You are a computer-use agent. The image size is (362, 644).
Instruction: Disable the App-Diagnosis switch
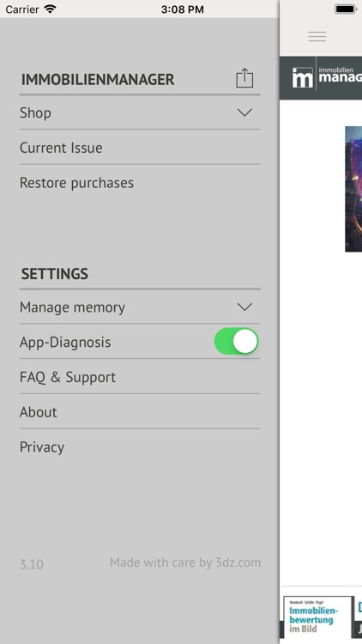point(237,341)
